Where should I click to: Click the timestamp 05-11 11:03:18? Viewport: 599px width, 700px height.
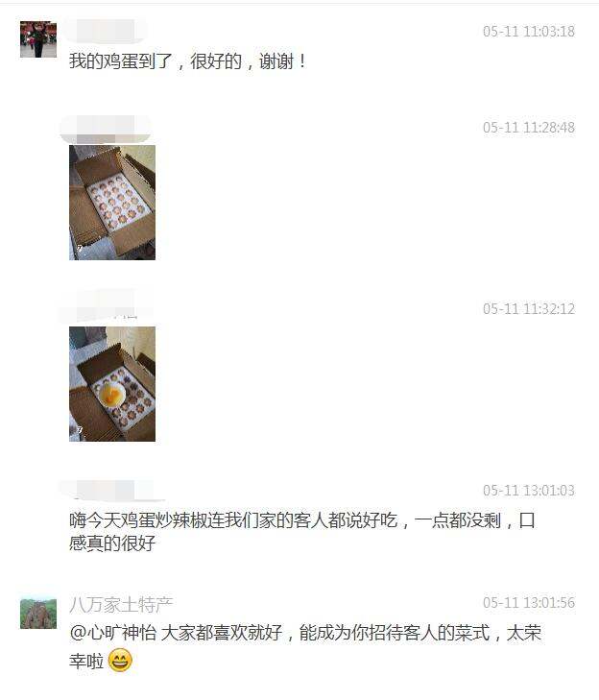[x=529, y=32]
